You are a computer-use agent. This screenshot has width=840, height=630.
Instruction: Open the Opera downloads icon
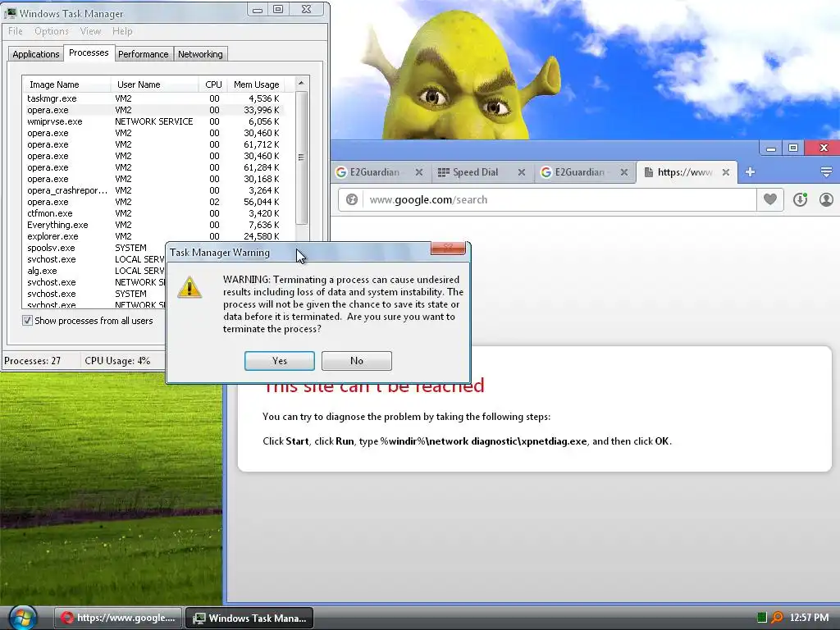[x=800, y=200]
